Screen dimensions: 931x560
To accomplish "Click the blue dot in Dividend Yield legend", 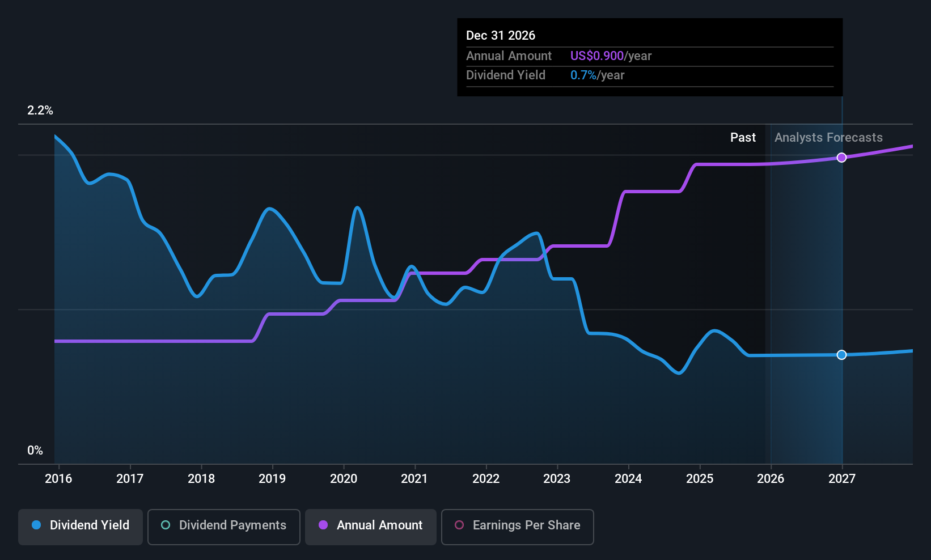I will click(x=36, y=525).
